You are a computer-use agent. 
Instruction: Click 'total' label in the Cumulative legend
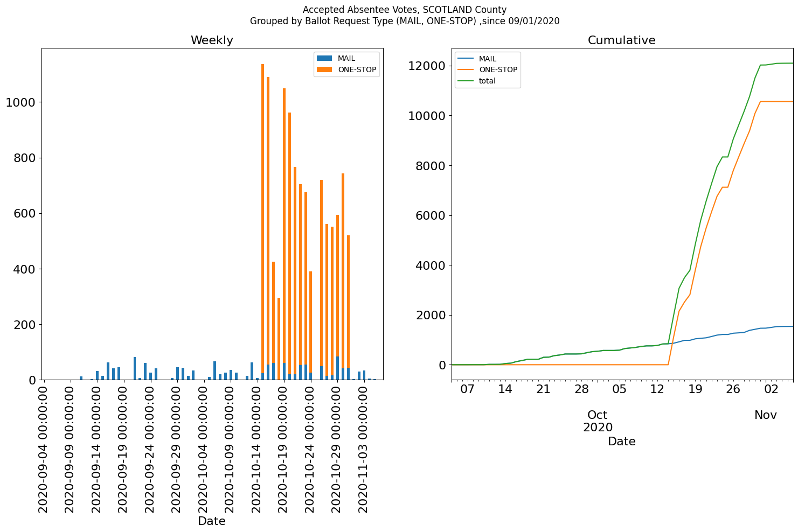487,81
